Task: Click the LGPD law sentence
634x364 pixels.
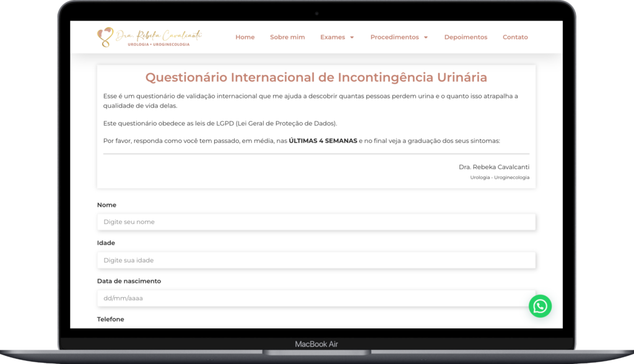Action: click(220, 123)
